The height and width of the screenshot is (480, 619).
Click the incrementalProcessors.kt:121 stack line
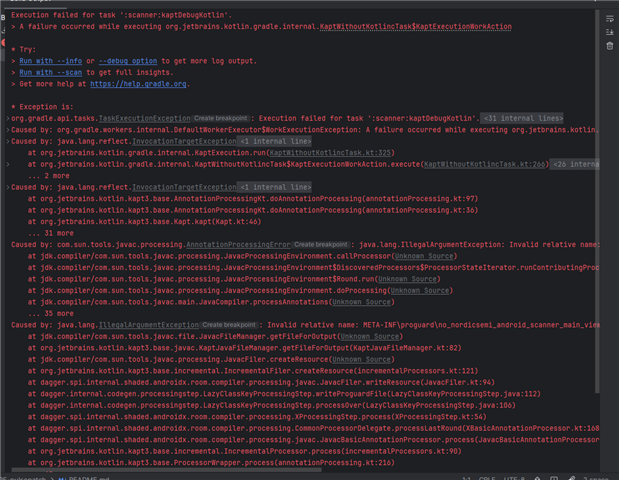click(253, 371)
